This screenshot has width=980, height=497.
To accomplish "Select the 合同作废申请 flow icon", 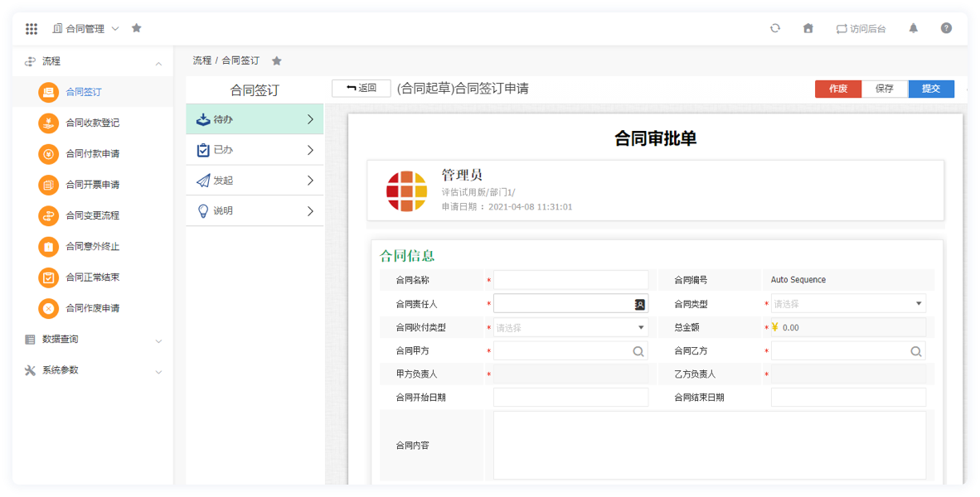I will pyautogui.click(x=47, y=307).
